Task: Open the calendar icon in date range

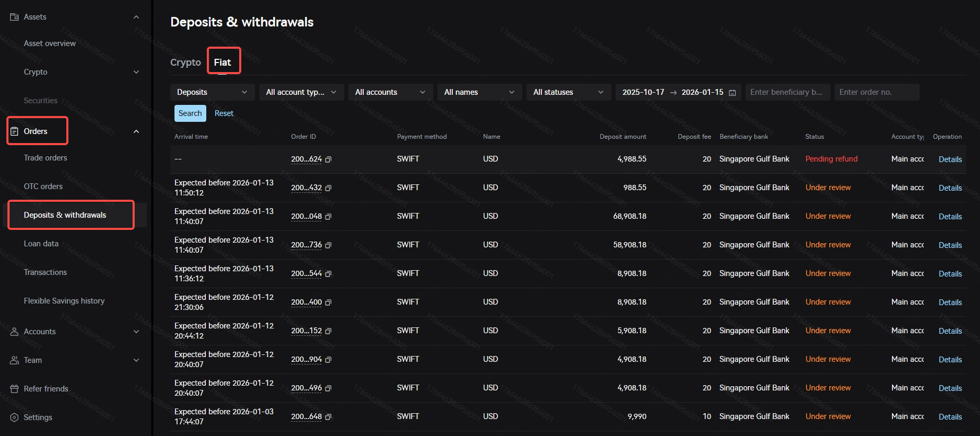Action: (732, 93)
